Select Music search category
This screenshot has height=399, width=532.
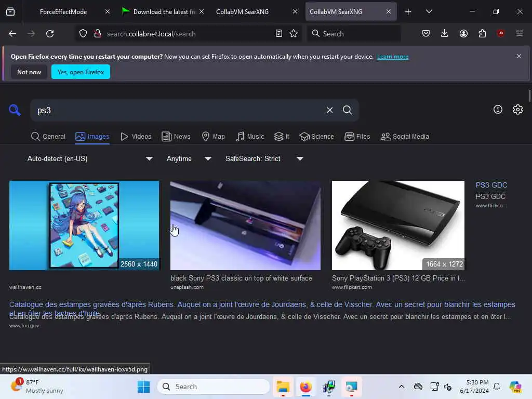[x=250, y=137]
